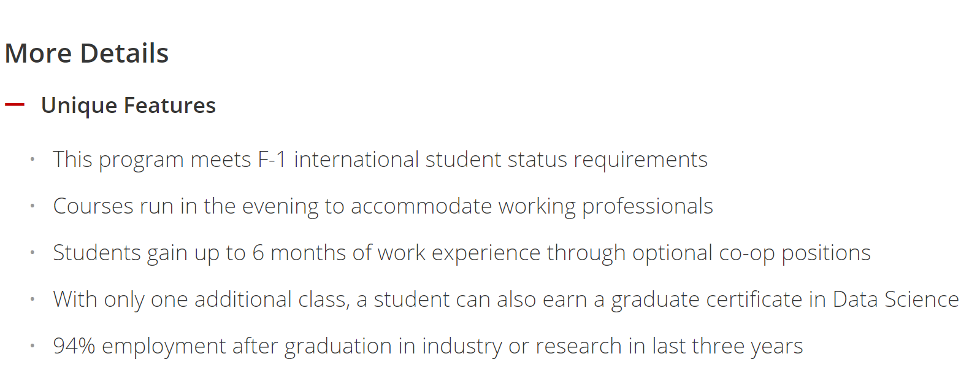Select the evening courses bullet text

(383, 206)
